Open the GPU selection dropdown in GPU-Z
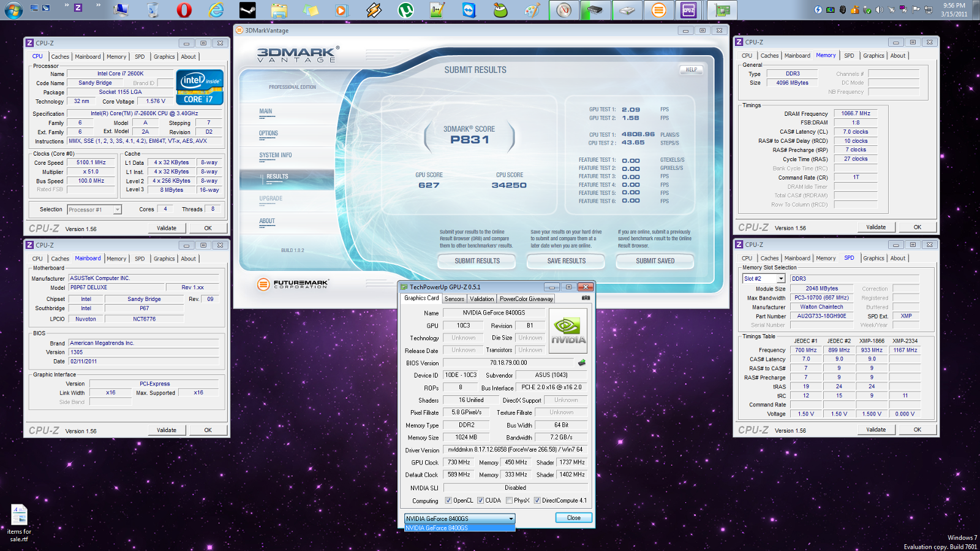This screenshot has width=980, height=551. point(459,519)
